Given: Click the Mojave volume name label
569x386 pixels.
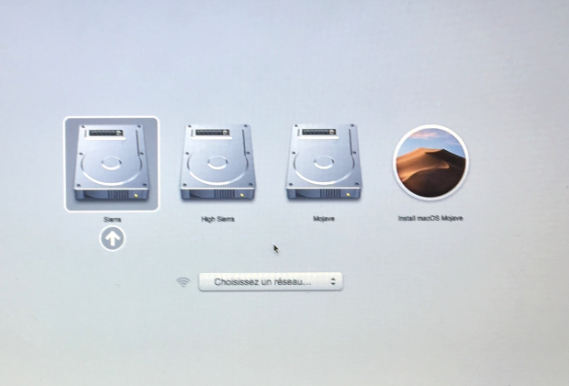Looking at the screenshot, I should click(324, 218).
